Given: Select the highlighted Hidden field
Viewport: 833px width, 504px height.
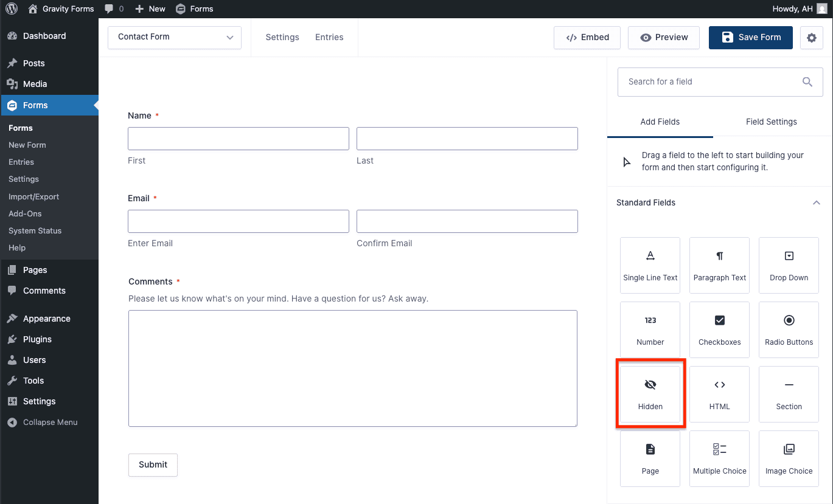Looking at the screenshot, I should 650,394.
